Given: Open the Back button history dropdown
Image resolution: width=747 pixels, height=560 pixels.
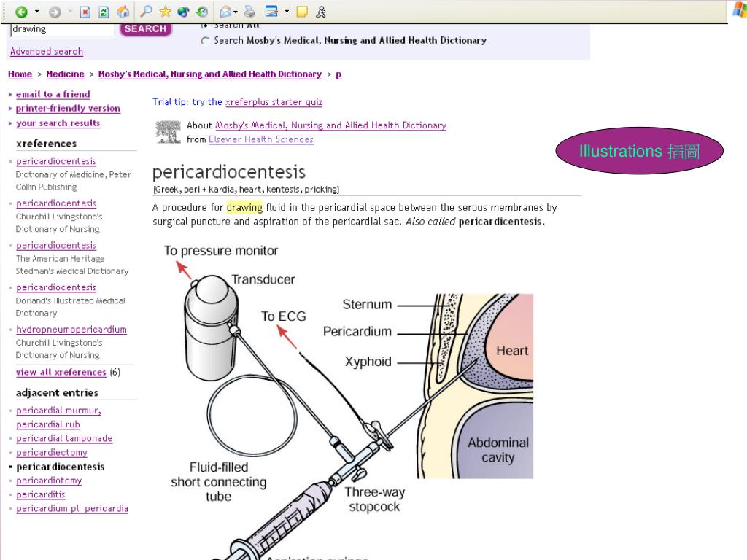Looking at the screenshot, I should [36, 12].
